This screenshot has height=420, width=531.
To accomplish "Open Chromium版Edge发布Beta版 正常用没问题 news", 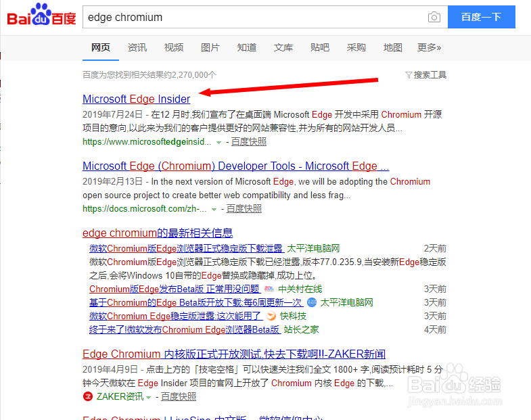I will (x=175, y=289).
